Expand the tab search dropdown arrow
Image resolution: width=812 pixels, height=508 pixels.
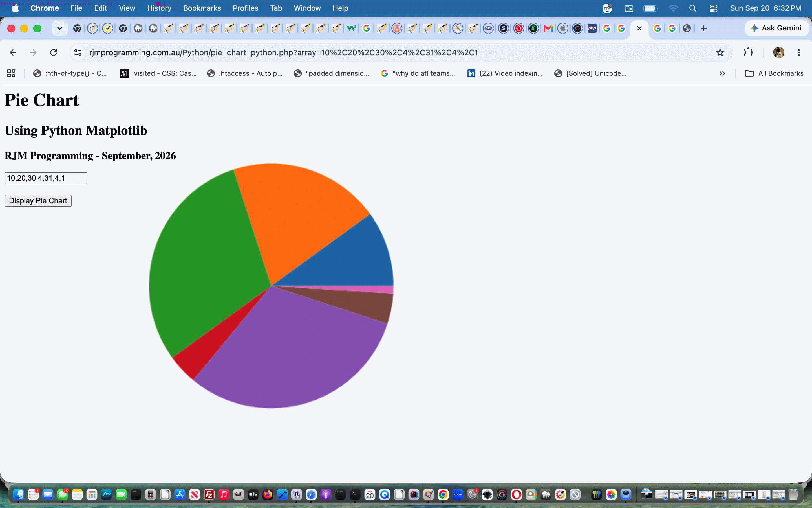60,28
